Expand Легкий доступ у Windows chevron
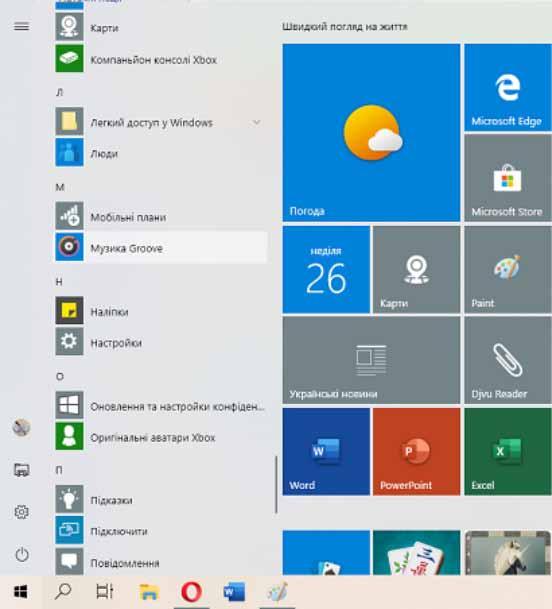This screenshot has width=552, height=609. [257, 122]
